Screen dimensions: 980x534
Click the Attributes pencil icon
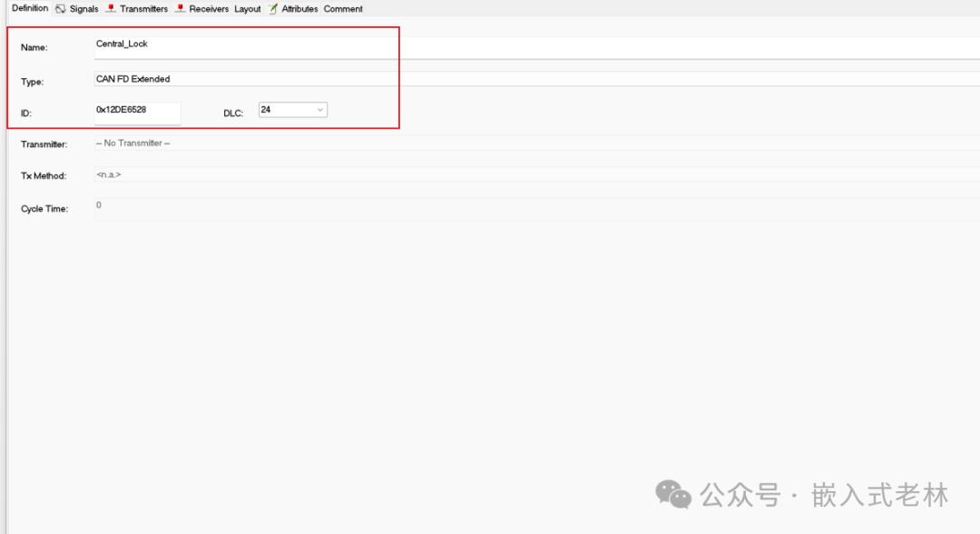point(273,8)
